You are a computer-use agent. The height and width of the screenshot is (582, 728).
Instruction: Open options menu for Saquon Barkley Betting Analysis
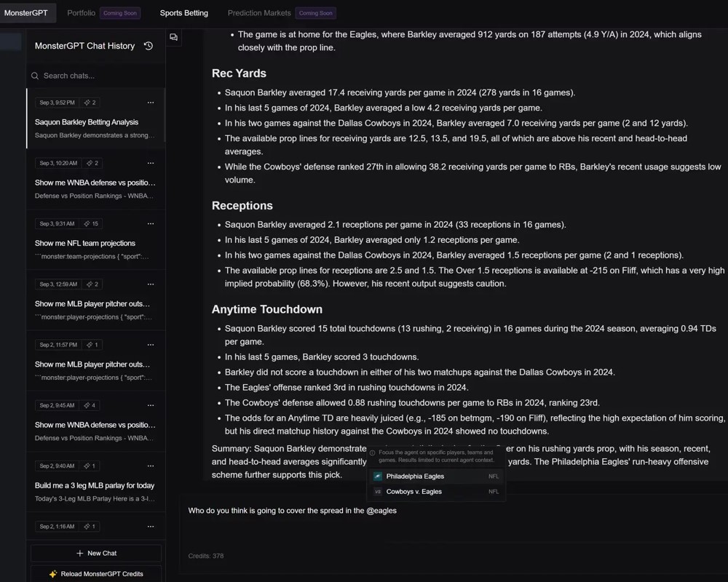151,102
